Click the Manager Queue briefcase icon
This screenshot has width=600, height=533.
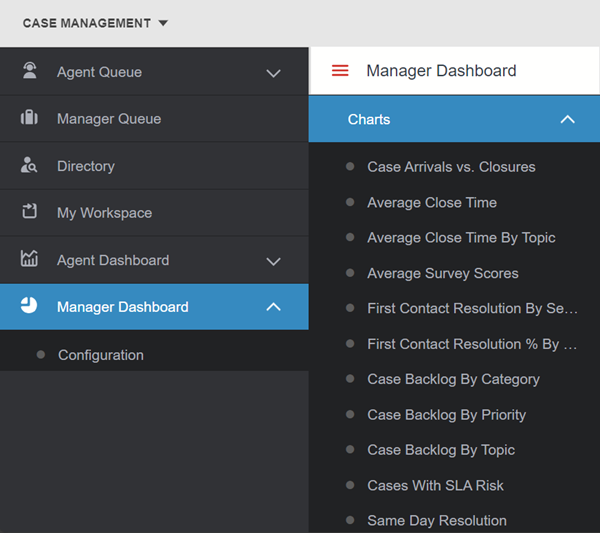(29, 117)
